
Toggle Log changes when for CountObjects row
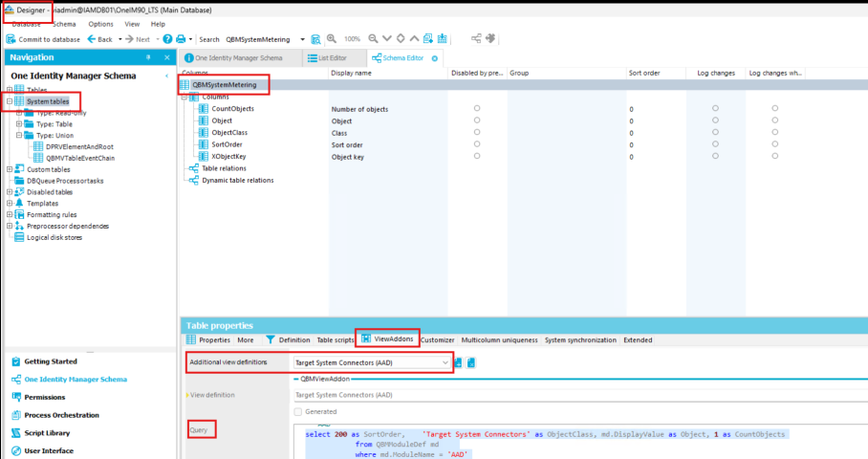(775, 108)
